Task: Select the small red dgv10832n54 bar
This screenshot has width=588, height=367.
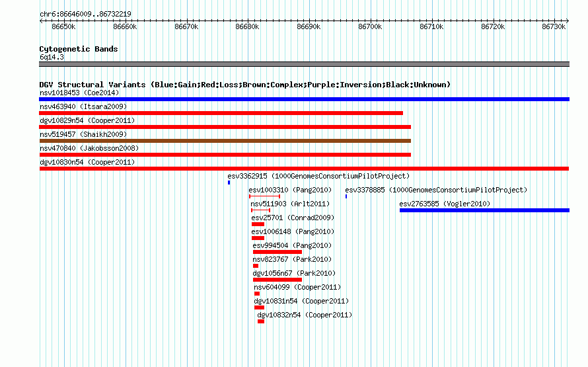Action: click(261, 321)
